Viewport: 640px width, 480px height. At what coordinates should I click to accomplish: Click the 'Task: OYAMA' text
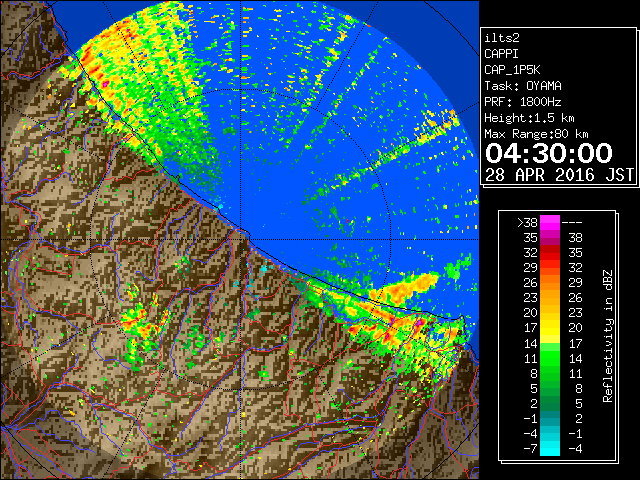(523, 86)
